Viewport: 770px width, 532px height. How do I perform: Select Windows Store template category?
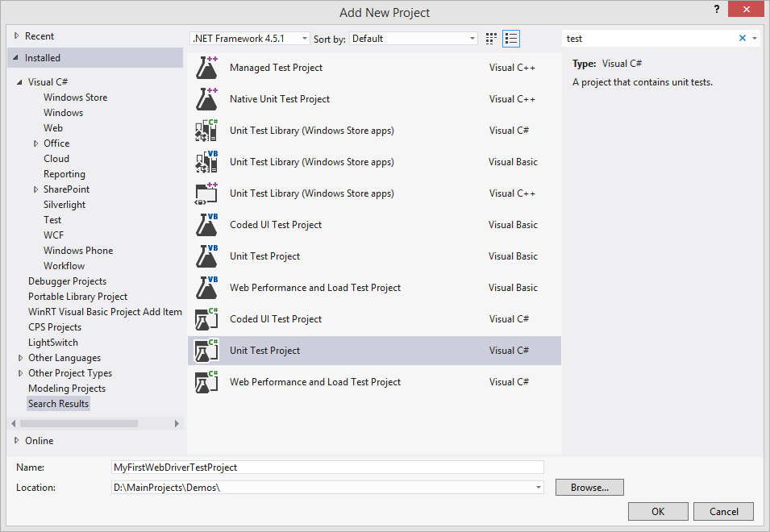coord(75,98)
